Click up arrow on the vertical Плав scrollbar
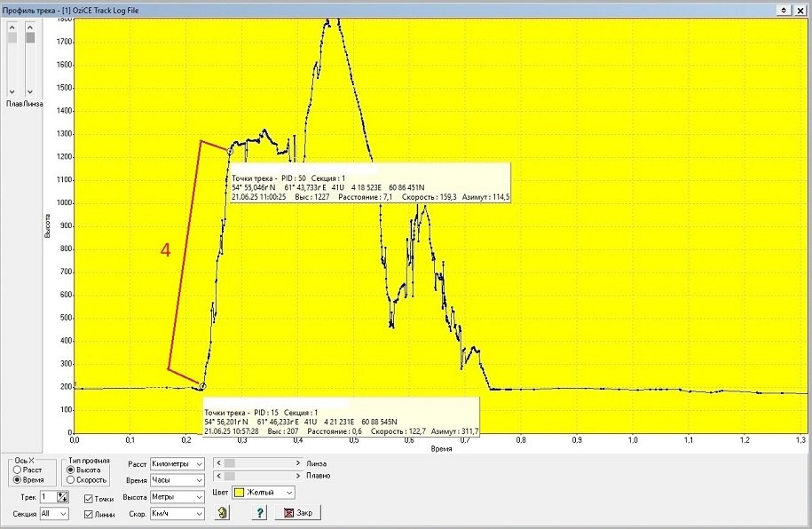812x529 pixels. click(12, 28)
